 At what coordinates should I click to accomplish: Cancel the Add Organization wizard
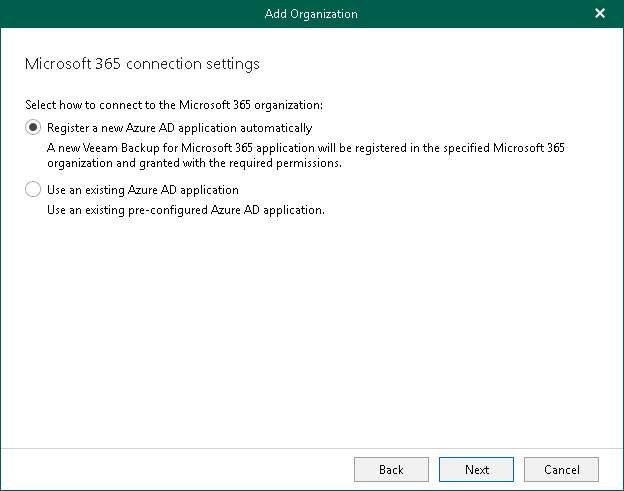click(x=561, y=469)
